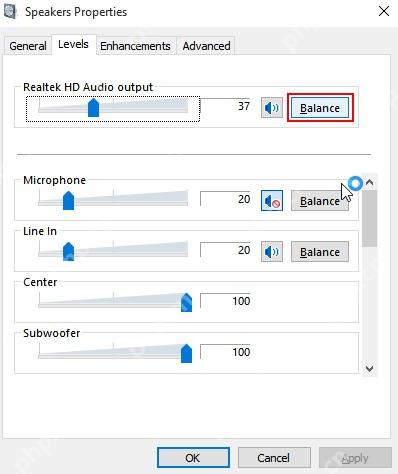Click the Microphone level slider thumb
The height and width of the screenshot is (474, 398).
click(68, 200)
